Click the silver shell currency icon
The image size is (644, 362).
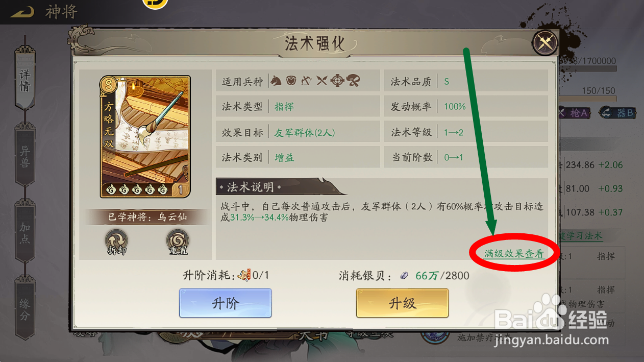click(404, 276)
